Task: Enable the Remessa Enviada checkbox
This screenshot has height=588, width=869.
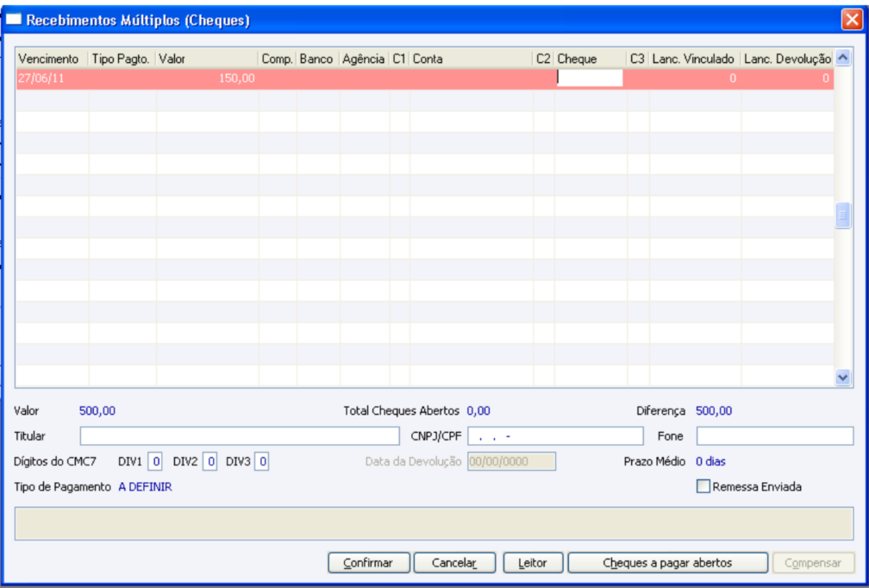Action: [x=703, y=486]
